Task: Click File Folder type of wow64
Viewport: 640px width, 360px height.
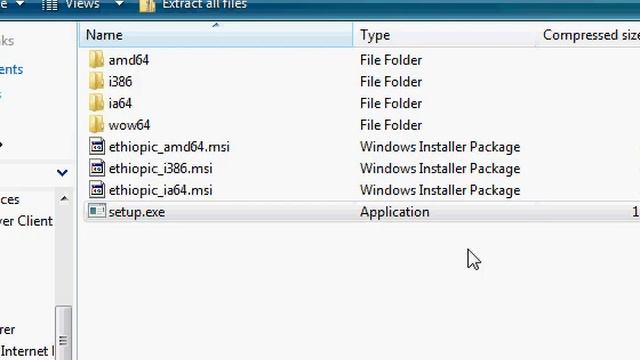Action: coord(391,125)
